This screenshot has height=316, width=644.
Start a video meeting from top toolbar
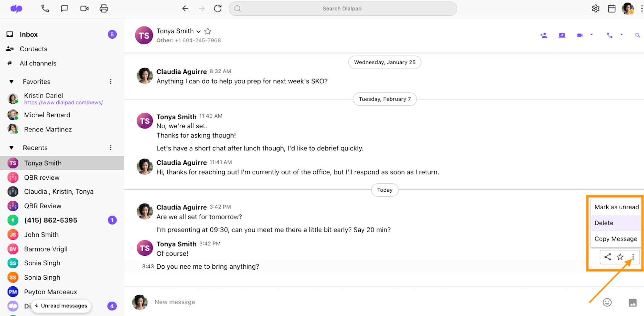(84, 9)
